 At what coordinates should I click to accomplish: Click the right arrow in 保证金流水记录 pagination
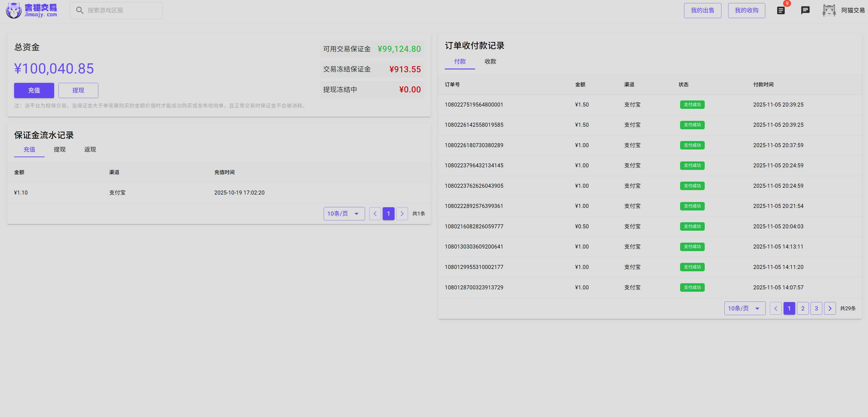[x=402, y=213]
